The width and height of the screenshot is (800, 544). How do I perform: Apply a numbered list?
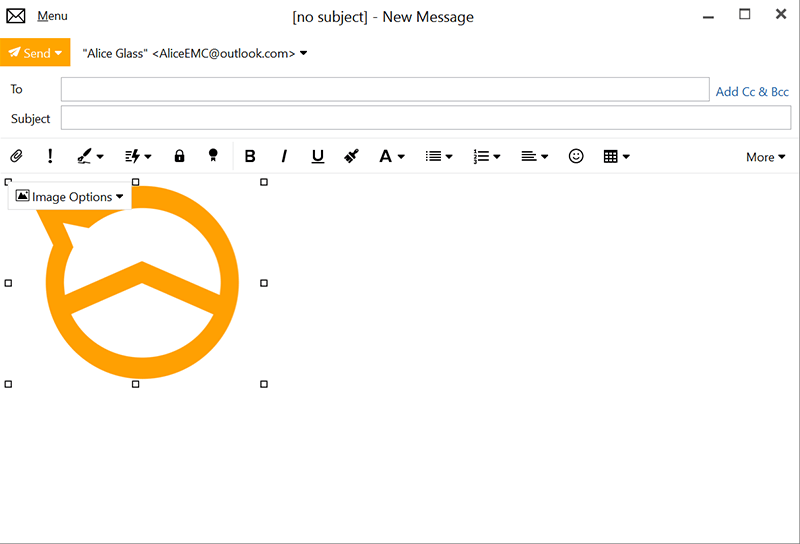(481, 156)
